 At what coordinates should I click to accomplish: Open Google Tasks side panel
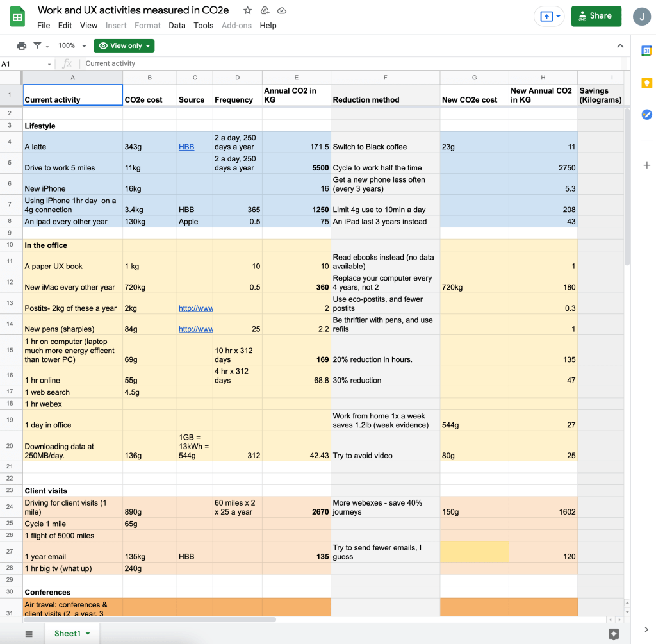pyautogui.click(x=646, y=114)
